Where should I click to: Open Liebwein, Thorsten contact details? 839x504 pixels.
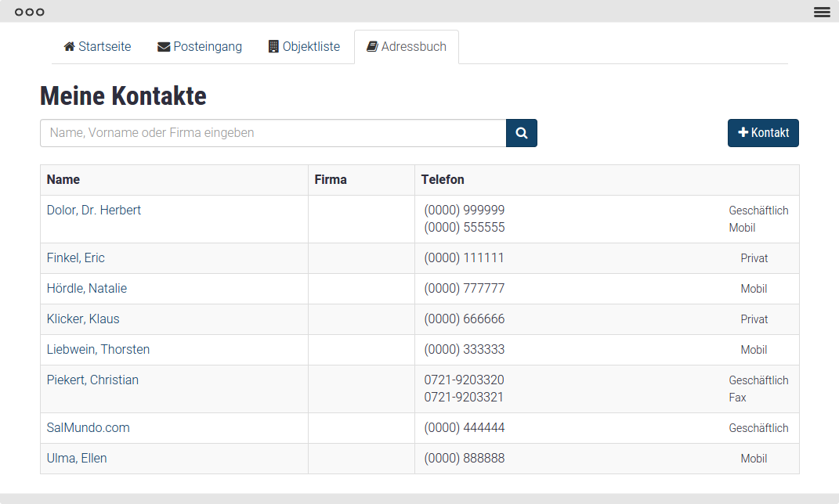click(x=98, y=350)
